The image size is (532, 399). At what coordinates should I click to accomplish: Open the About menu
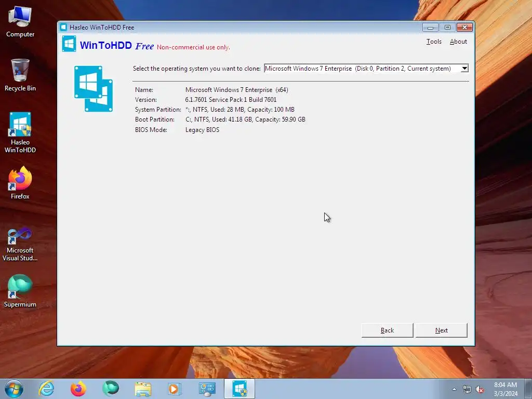(458, 42)
